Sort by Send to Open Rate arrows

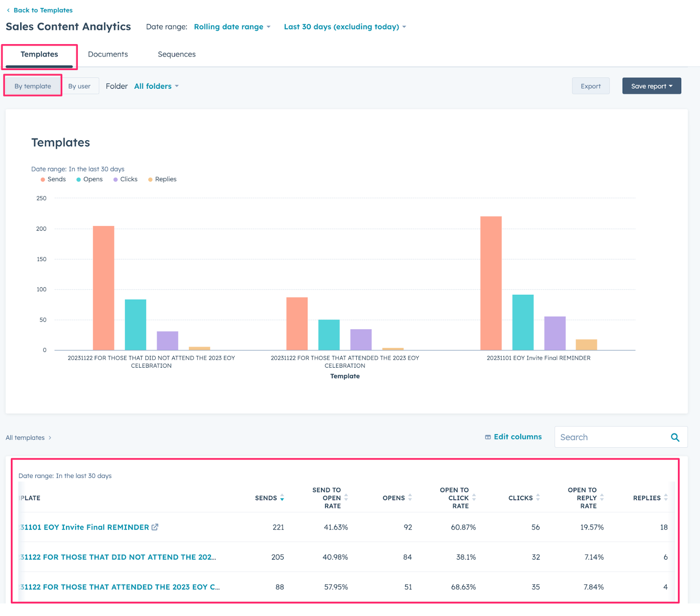click(346, 498)
